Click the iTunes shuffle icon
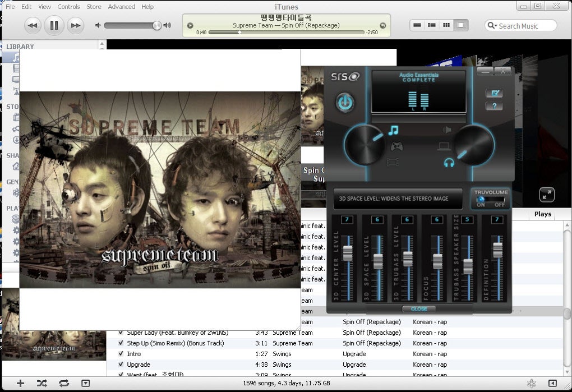The image size is (572, 392). 41,383
